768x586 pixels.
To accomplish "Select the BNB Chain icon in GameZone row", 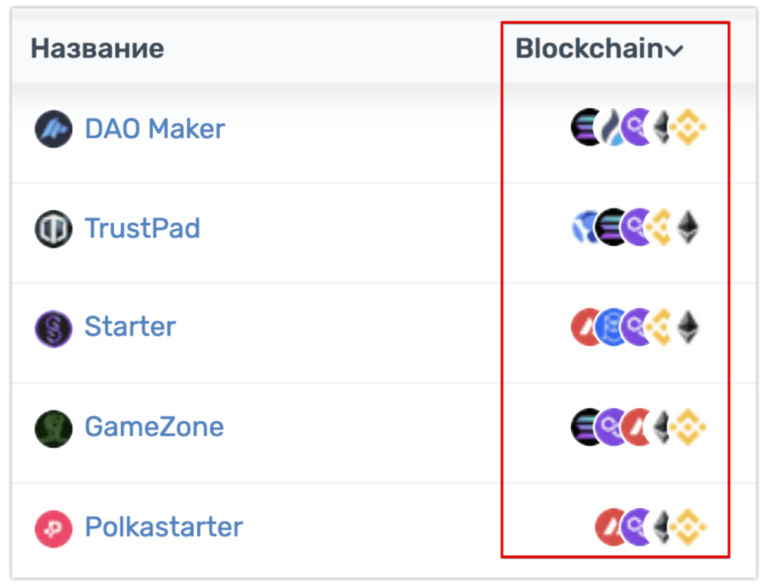I will (x=688, y=427).
